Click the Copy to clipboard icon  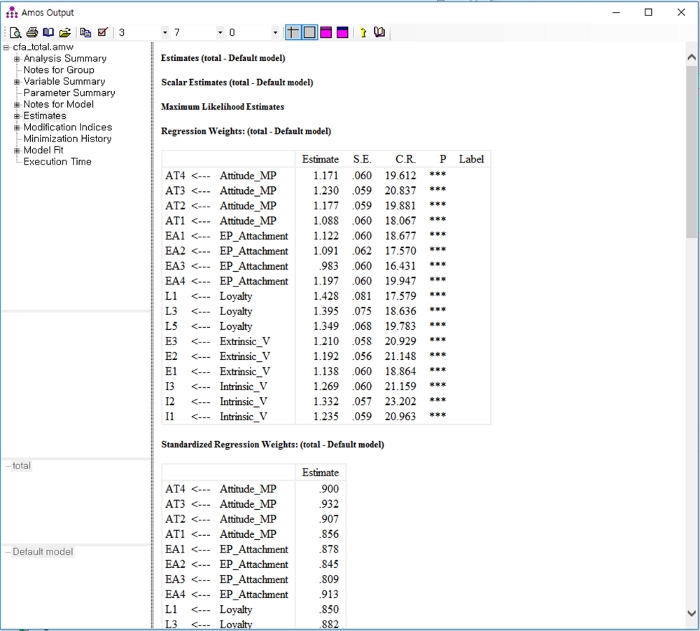click(x=85, y=33)
